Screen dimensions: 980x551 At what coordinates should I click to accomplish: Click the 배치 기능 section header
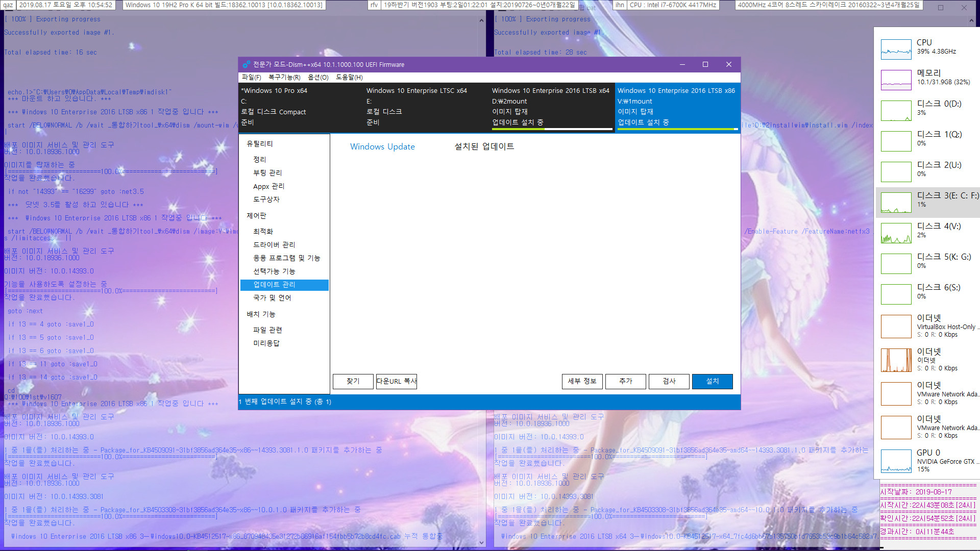coord(261,314)
